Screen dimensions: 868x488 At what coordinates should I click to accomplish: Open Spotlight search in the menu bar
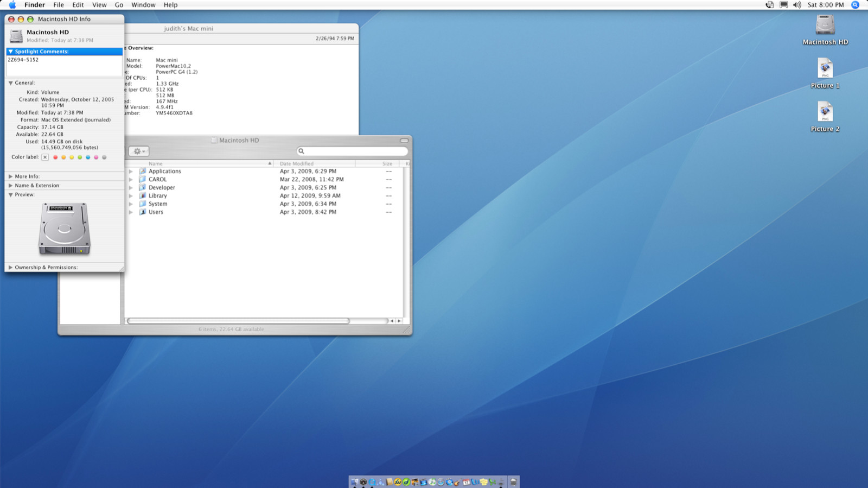pos(855,5)
